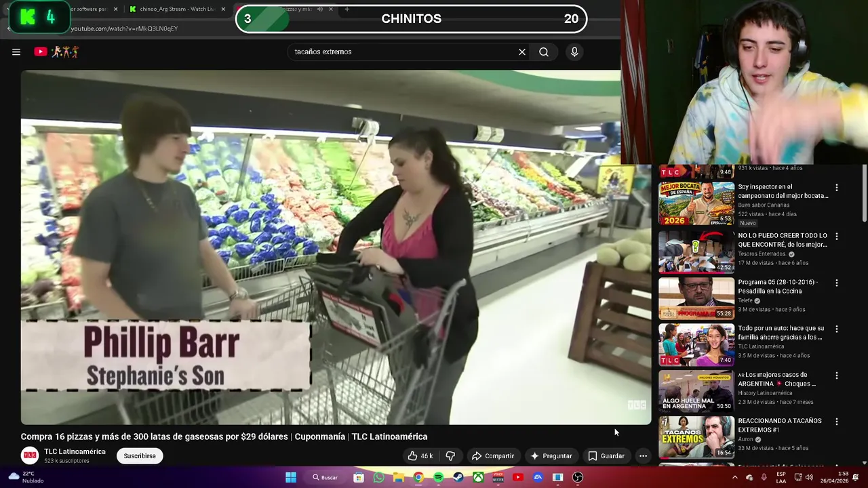Click the 'Telefe' channel name

pos(745,300)
